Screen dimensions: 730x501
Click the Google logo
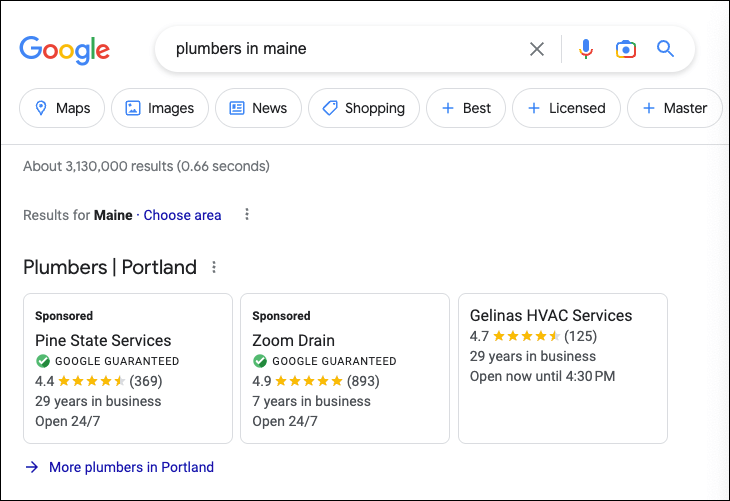[x=64, y=49]
